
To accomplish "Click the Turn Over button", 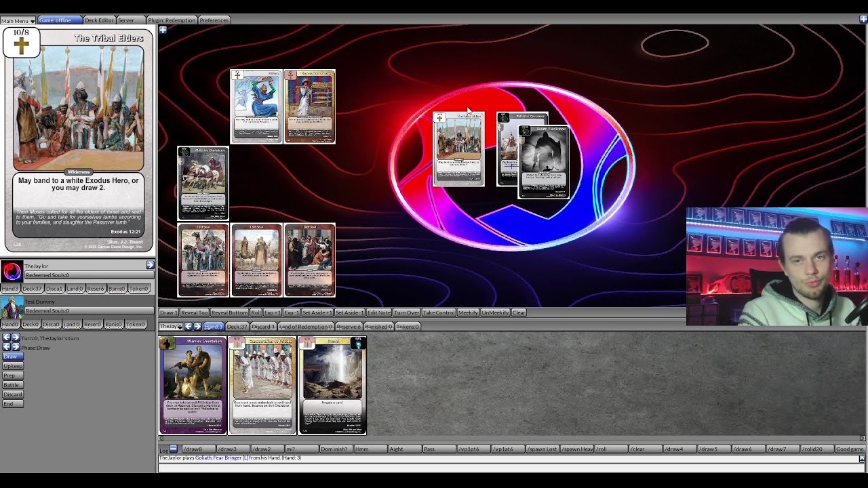I will point(407,312).
